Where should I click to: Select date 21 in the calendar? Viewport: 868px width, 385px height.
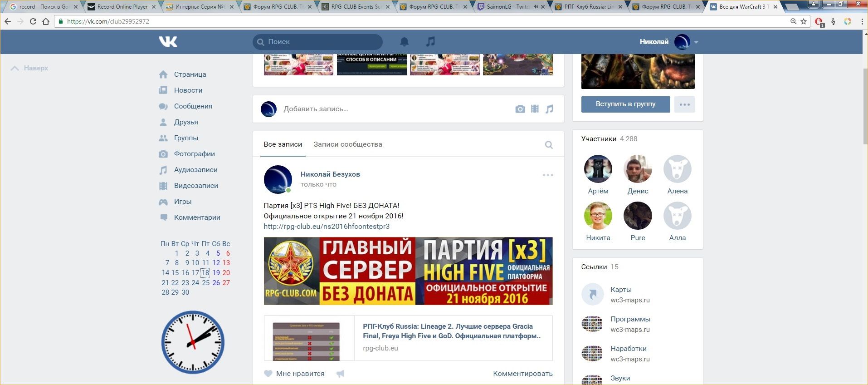pos(165,283)
